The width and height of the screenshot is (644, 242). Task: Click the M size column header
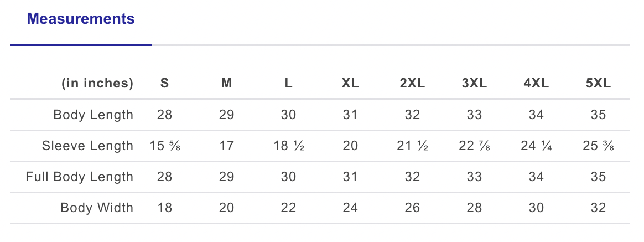[x=226, y=84]
